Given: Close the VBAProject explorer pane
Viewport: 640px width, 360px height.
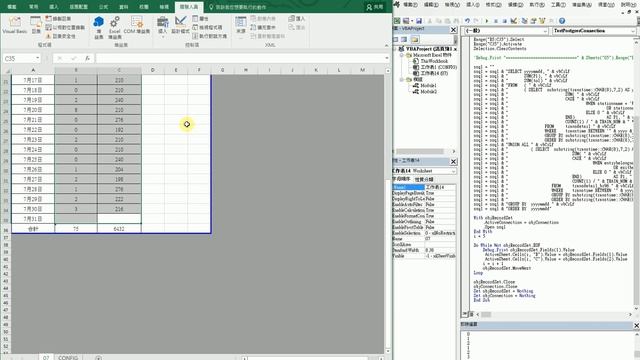Looking at the screenshot, I should 453,29.
